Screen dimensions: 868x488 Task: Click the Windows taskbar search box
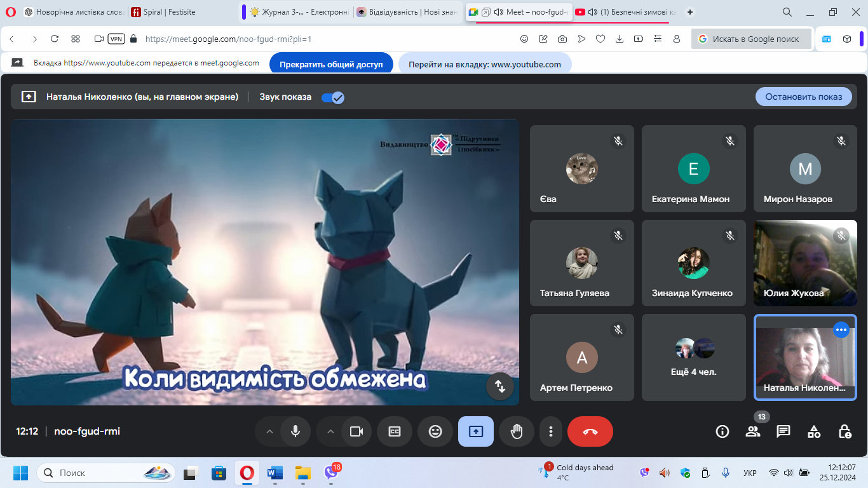tap(106, 473)
